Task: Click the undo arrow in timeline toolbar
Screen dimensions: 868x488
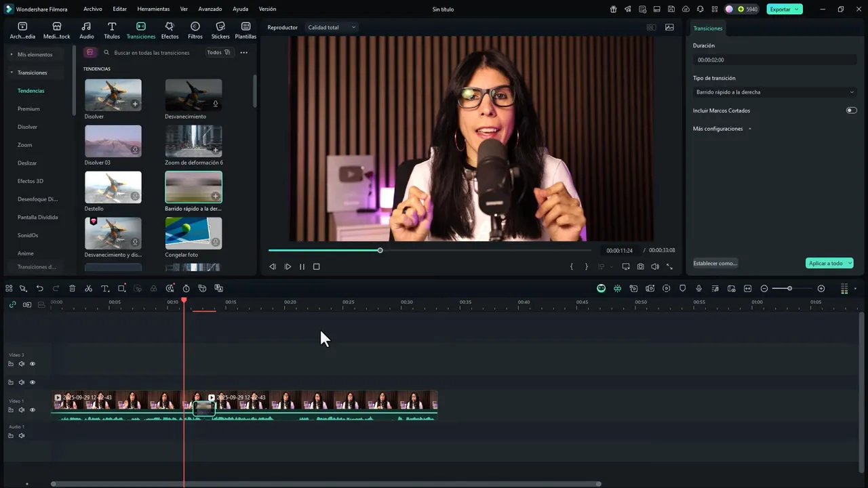Action: coord(39,289)
